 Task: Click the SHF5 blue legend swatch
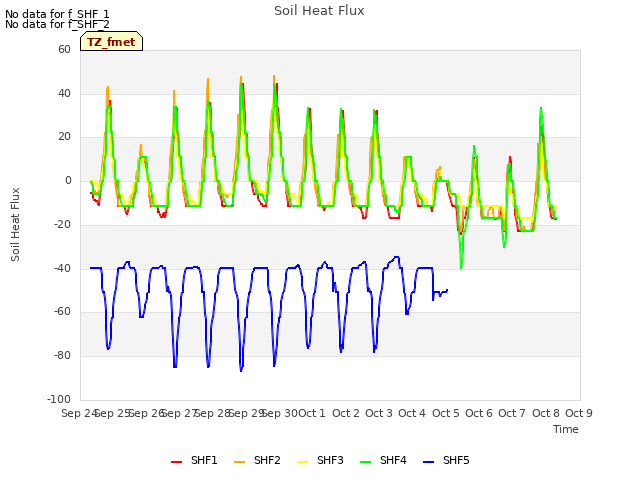(429, 462)
